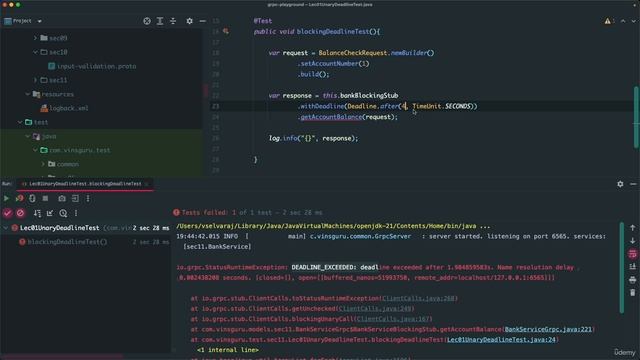Hide the Project tool window
The width and height of the screenshot is (640, 360).
click(x=202, y=21)
